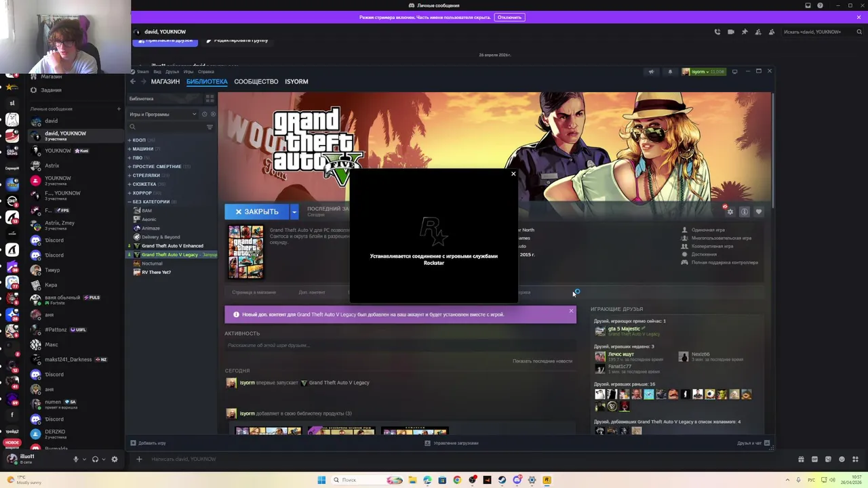Deafen Discord headphones
The width and height of the screenshot is (868, 488).
(95, 459)
